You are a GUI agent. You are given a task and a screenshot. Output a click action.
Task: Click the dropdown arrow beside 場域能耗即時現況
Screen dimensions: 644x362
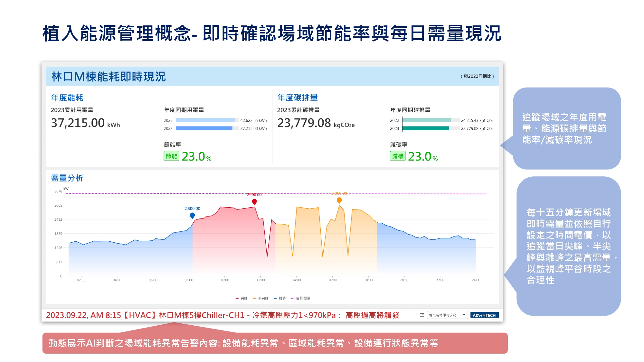464,315
